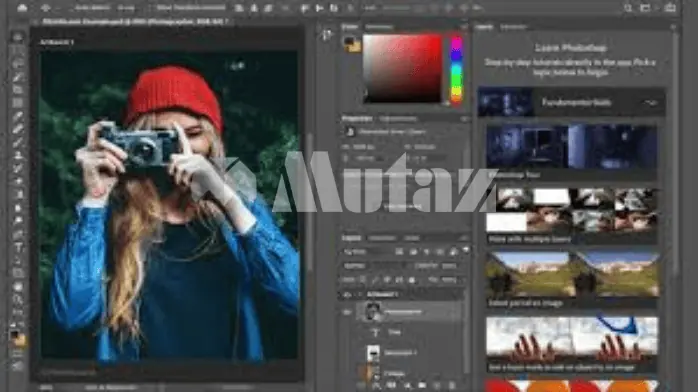Screen dimensions: 698x392
Task: Toggle the Lock all icon in the Layers panel
Action: [412, 280]
